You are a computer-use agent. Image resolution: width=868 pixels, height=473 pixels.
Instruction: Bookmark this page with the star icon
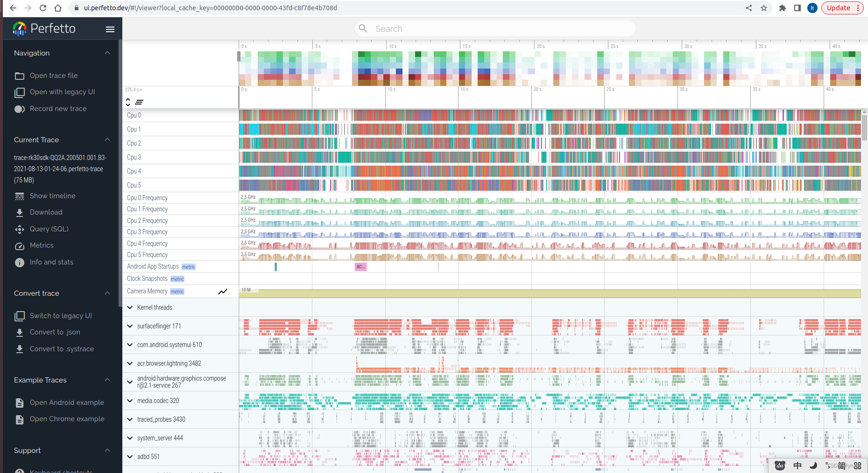[764, 8]
